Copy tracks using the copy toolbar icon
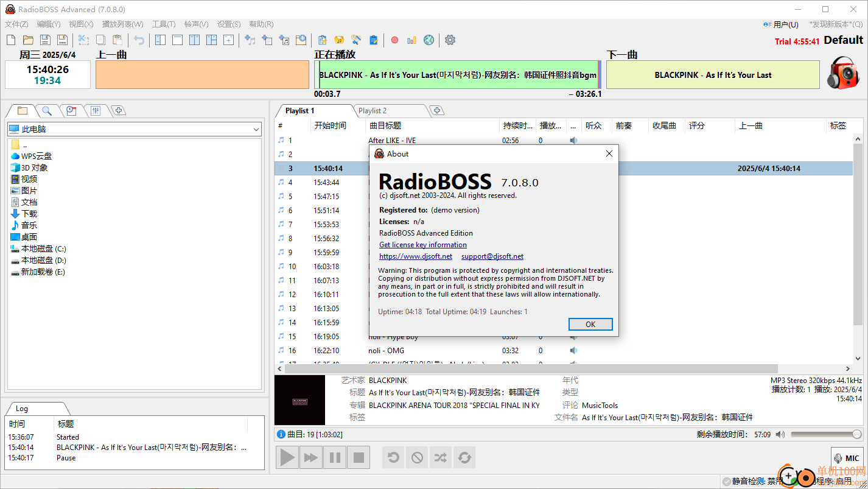868x489 pixels. pyautogui.click(x=100, y=40)
